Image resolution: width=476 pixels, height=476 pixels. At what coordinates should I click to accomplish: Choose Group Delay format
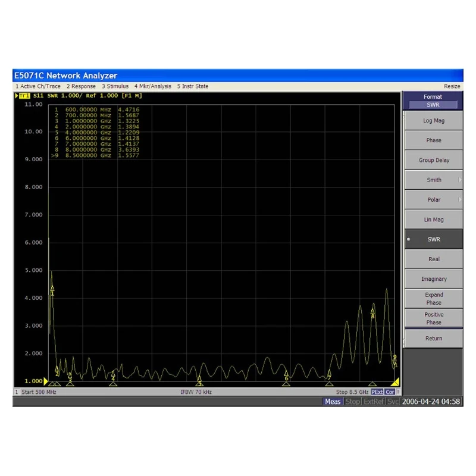[x=434, y=160]
